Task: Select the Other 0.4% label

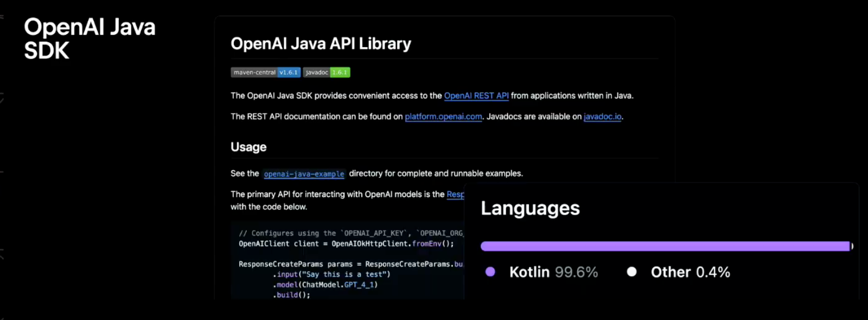Action: point(690,272)
